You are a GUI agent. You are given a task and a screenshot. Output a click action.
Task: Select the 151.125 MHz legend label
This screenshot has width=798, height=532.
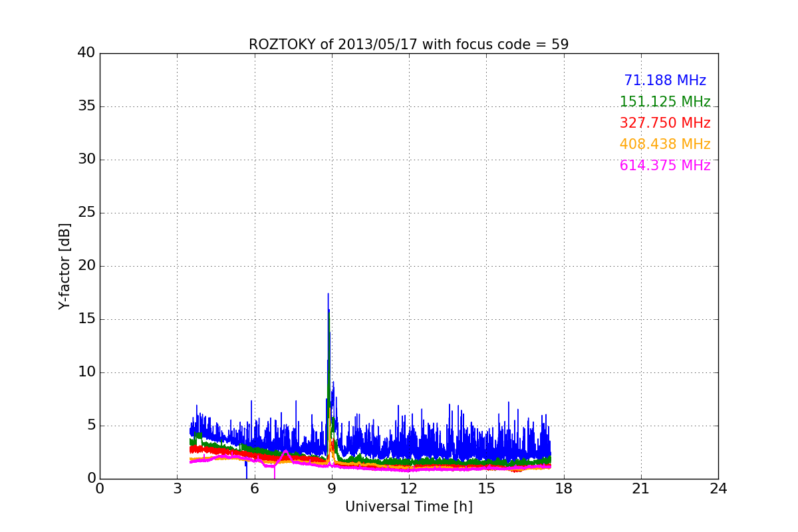click(x=665, y=102)
